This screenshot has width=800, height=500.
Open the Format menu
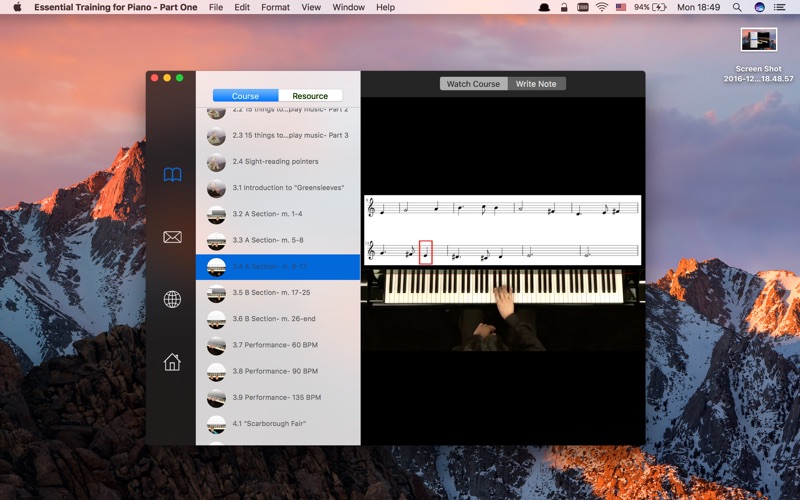pos(276,7)
